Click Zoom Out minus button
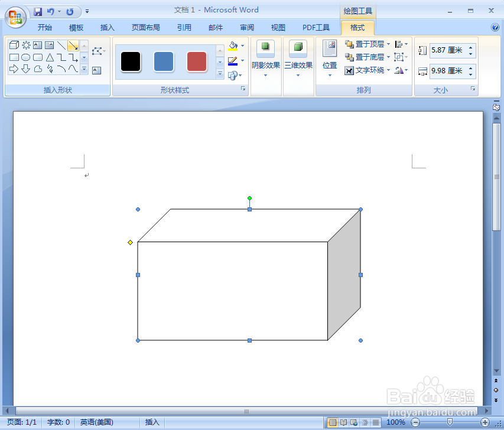 pos(415,422)
